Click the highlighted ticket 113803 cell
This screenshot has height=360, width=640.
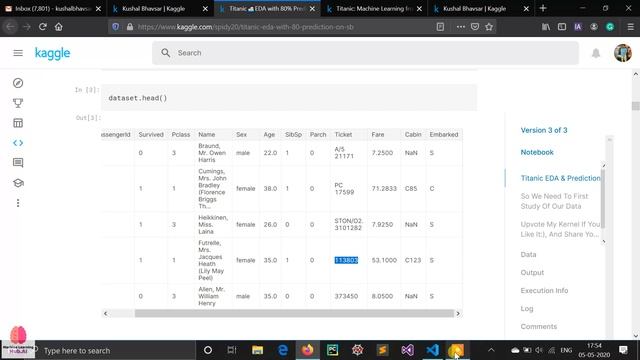(346, 260)
